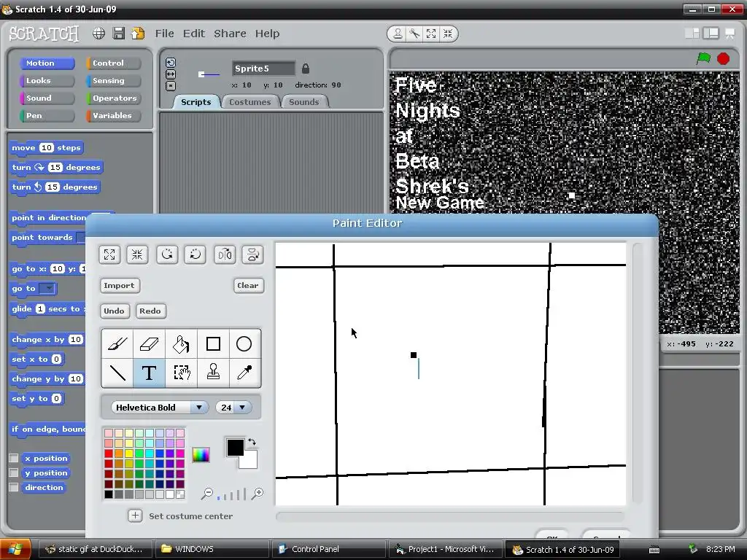Set rotation style to left-right flip only

tap(171, 74)
